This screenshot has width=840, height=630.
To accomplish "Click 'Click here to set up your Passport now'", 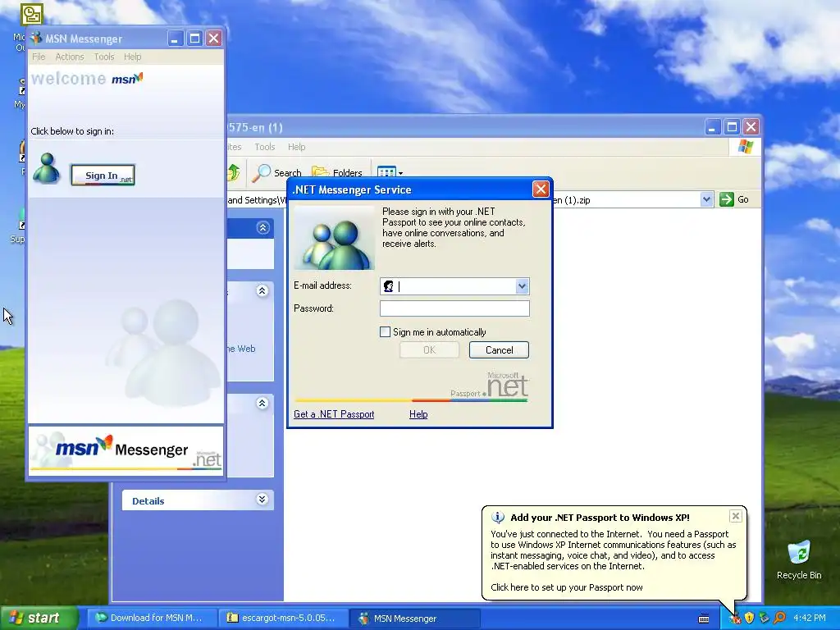I will pos(566,587).
